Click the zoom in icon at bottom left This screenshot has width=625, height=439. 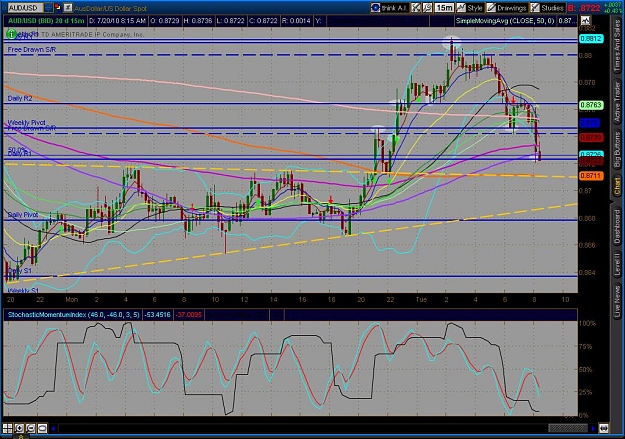click(x=19, y=428)
